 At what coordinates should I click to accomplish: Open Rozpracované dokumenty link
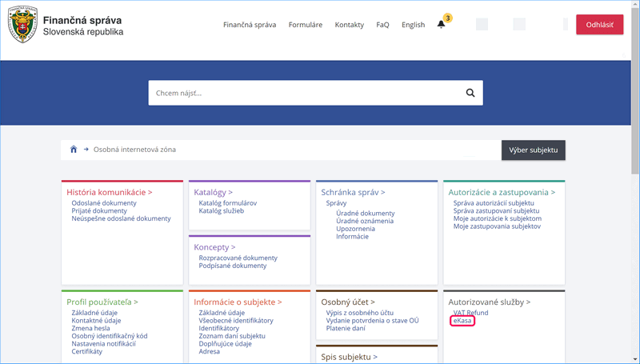(x=238, y=258)
